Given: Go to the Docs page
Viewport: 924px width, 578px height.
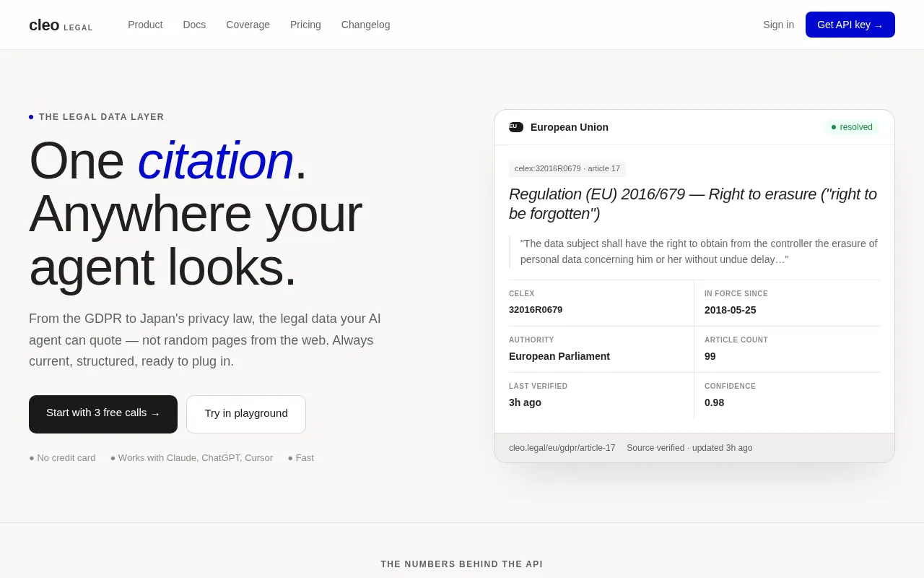Looking at the screenshot, I should [x=194, y=25].
